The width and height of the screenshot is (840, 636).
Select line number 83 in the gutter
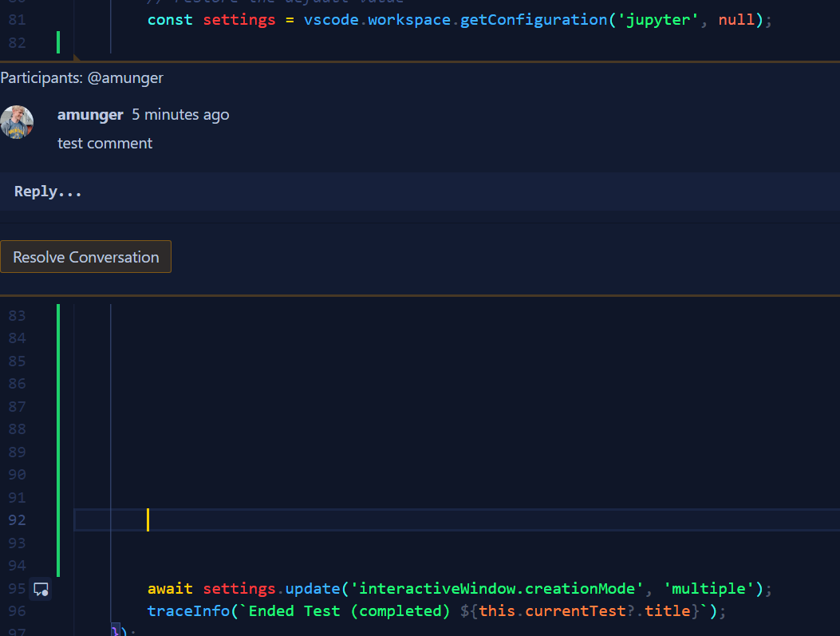pos(17,315)
